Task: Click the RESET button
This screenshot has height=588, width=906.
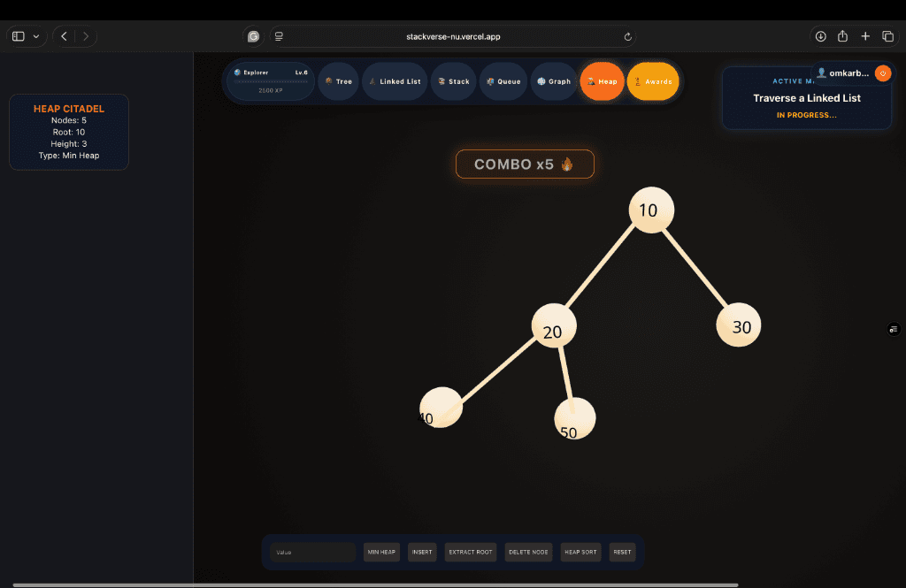Action: pos(622,552)
